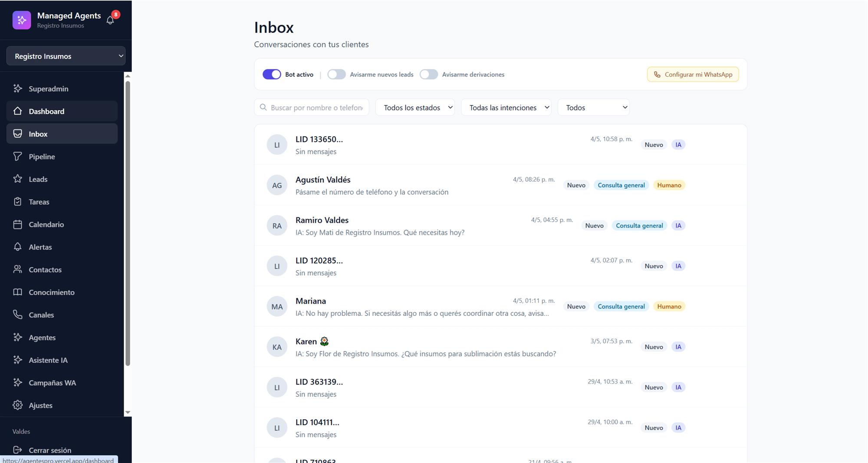The height and width of the screenshot is (463, 868).
Task: Open the Tareas menu item
Action: [x=62, y=201]
